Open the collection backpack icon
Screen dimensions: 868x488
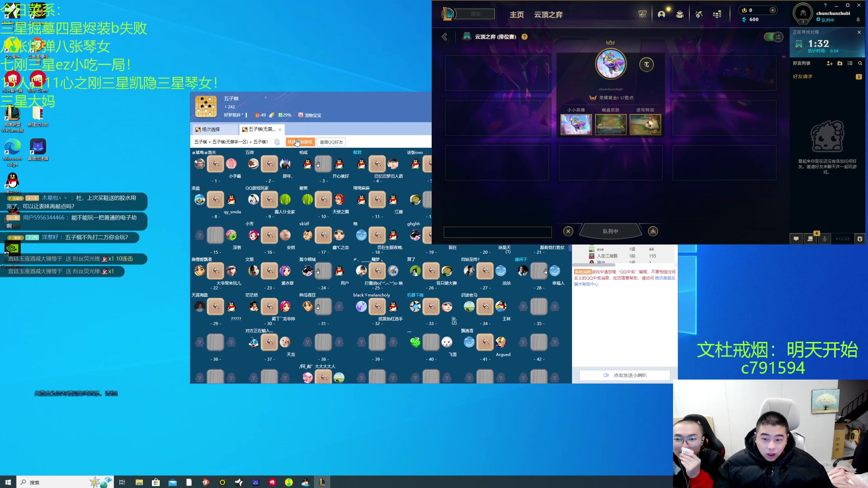pos(680,14)
